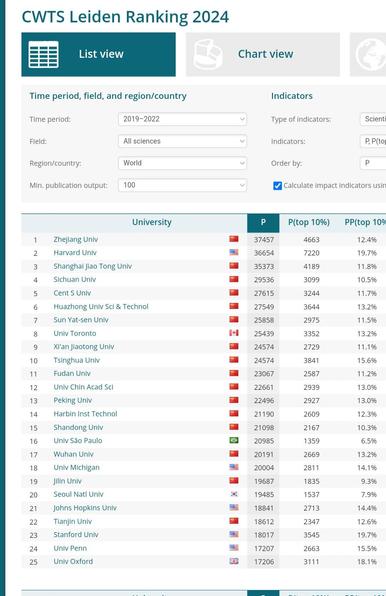
Task: Open Univ Toronto link
Action: click(74, 333)
